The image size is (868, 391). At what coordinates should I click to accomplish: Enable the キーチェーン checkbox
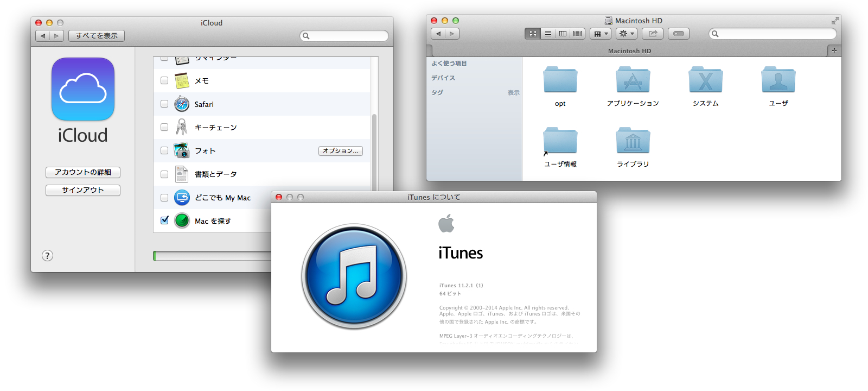coord(164,127)
